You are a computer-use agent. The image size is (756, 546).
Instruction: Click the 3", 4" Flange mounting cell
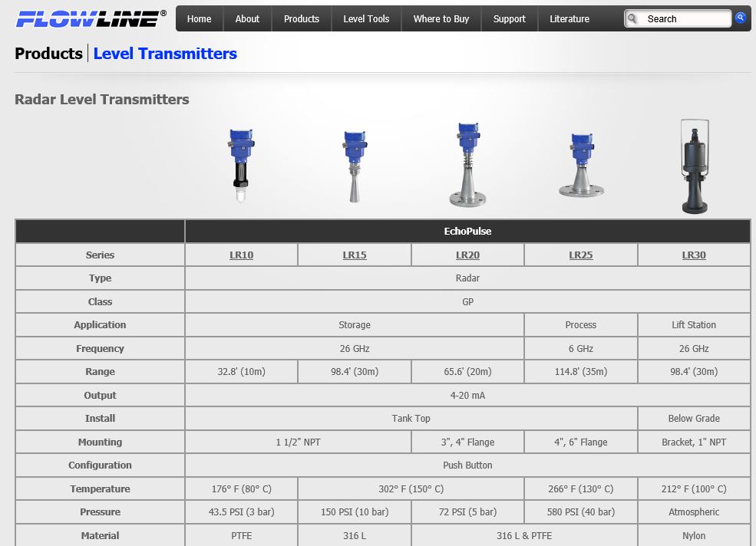pyautogui.click(x=467, y=442)
